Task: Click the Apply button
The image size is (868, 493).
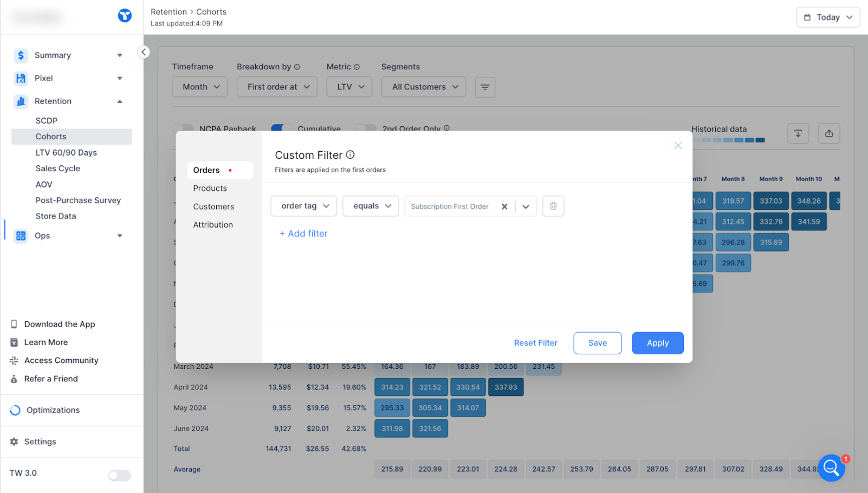Action: click(x=658, y=343)
